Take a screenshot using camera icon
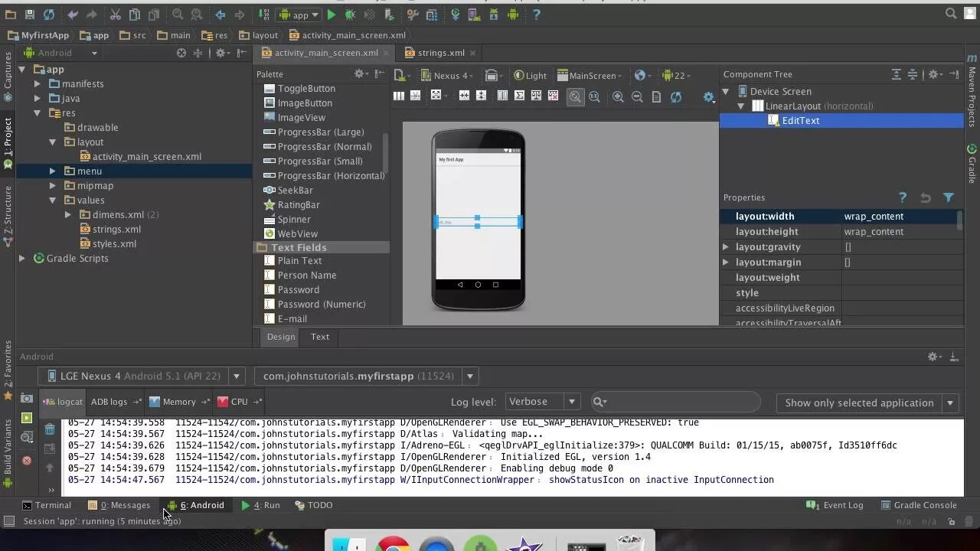This screenshot has width=980, height=551. pyautogui.click(x=27, y=399)
